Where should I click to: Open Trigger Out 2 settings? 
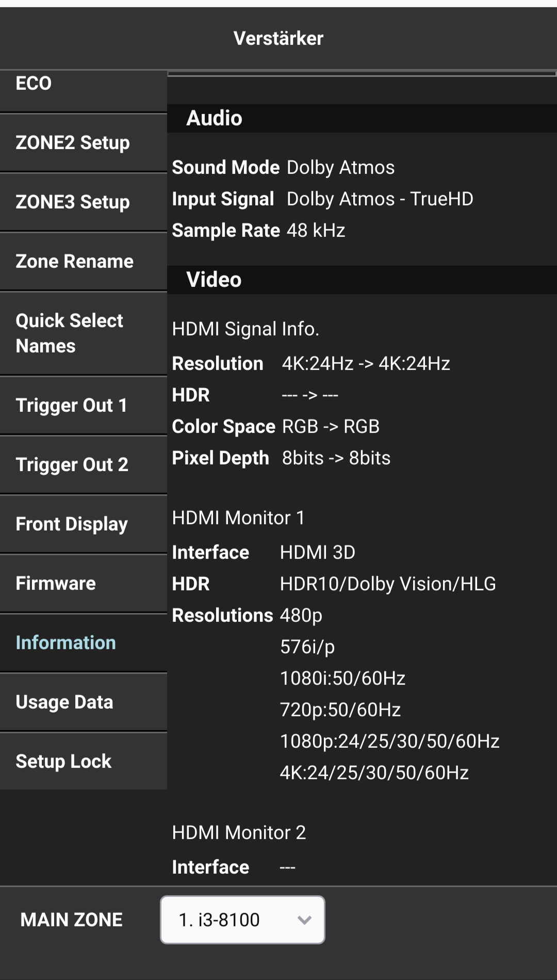coord(83,465)
